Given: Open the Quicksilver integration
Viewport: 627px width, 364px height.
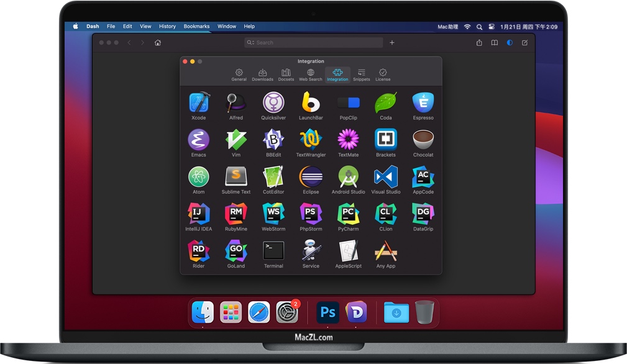Looking at the screenshot, I should point(273,102).
